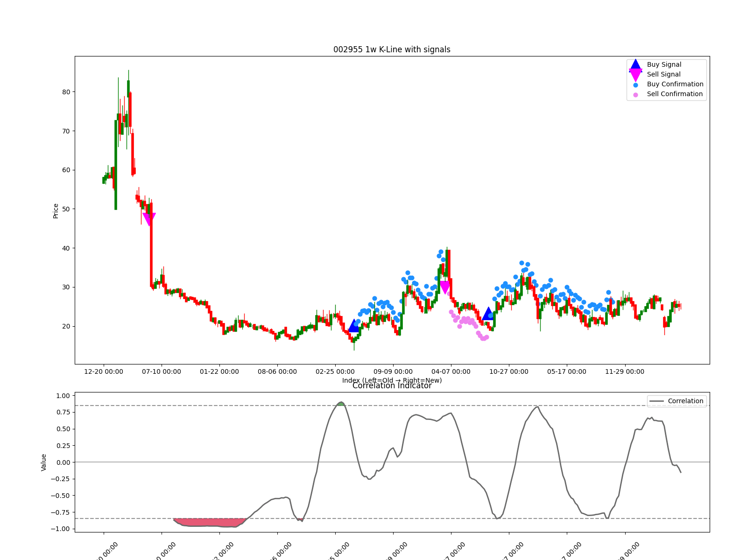Click the '01-22 00:00' date tick label
The image size is (747, 560).
tap(219, 371)
